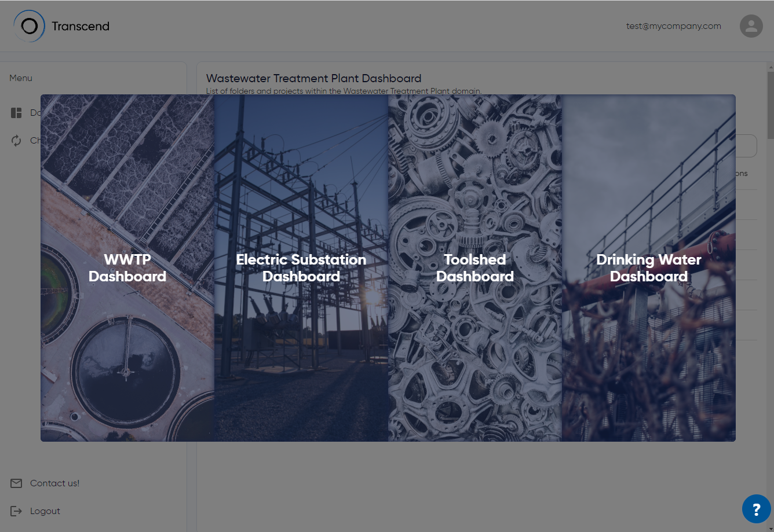The width and height of the screenshot is (774, 532).
Task: Click the envelope icon beside Contact us
Action: click(x=16, y=483)
